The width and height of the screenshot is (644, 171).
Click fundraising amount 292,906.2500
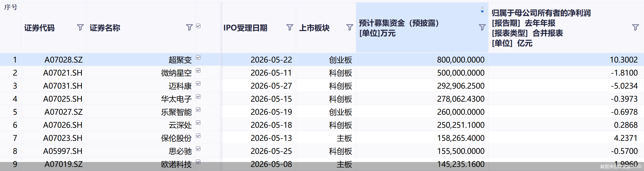[x=461, y=86]
